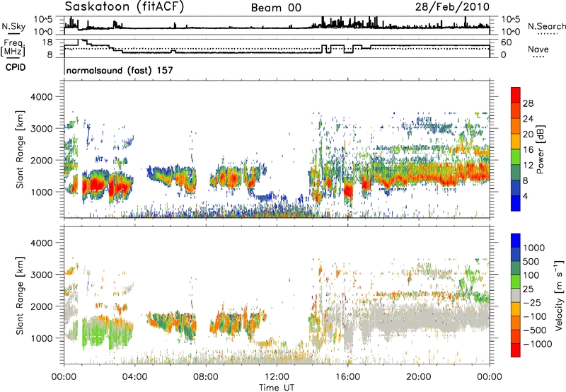Click the 4000 tick in the power panel
The image size is (566, 392).
[x=42, y=97]
